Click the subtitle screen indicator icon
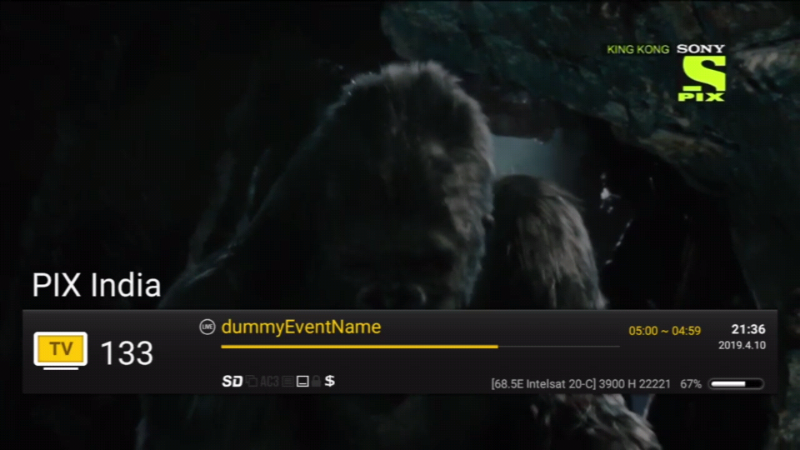This screenshot has height=450, width=800. [303, 381]
